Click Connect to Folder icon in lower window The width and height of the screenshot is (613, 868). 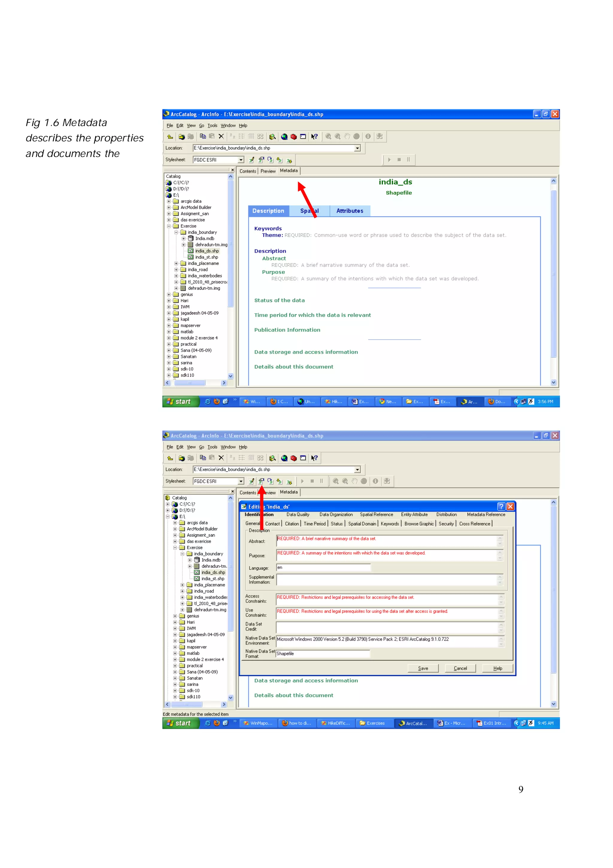pyautogui.click(x=182, y=458)
